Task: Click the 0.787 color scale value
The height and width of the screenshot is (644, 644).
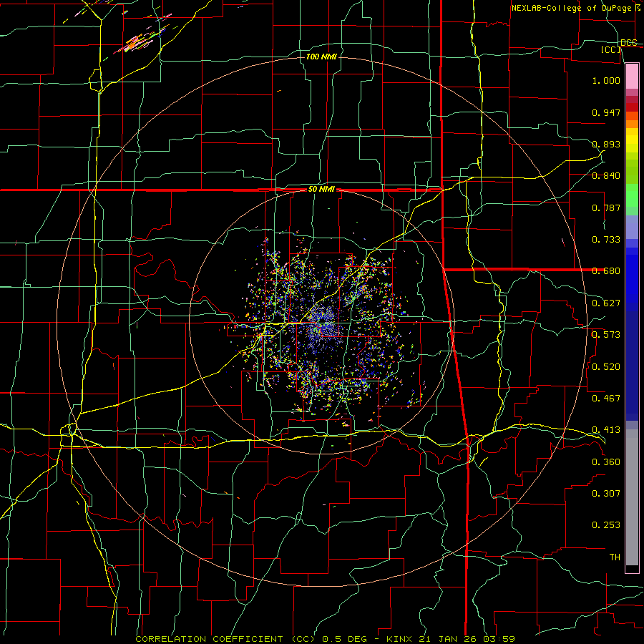Action: (606, 208)
